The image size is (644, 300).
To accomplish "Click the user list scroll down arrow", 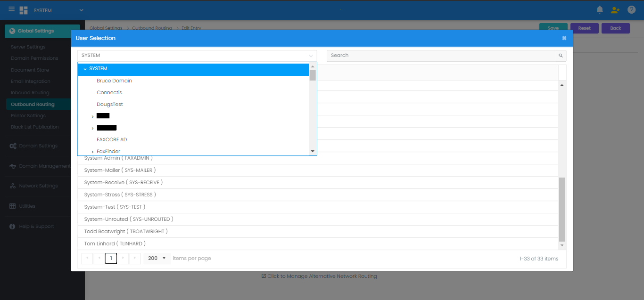I will pos(561,245).
